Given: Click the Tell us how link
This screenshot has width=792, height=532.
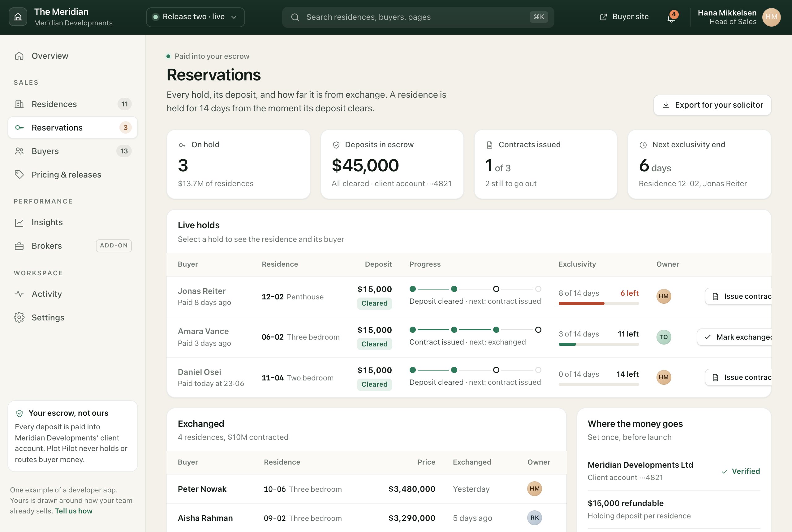Looking at the screenshot, I should 74,511.
